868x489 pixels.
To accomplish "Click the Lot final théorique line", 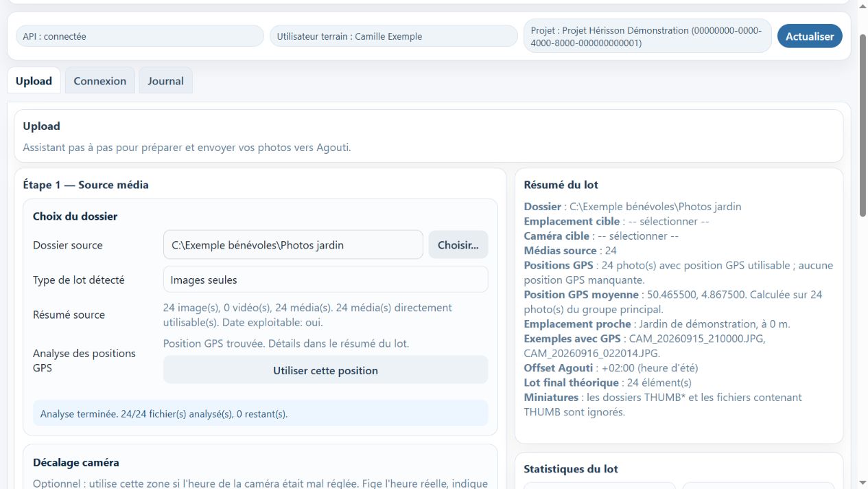I will [607, 383].
